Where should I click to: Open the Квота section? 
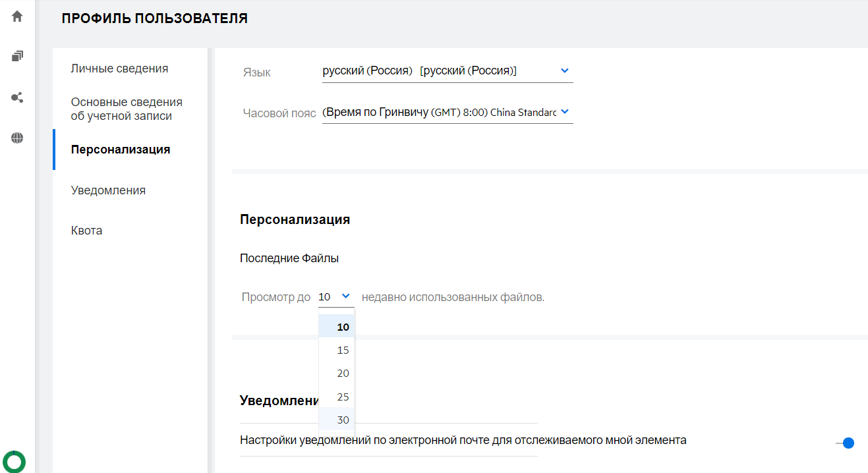(86, 231)
